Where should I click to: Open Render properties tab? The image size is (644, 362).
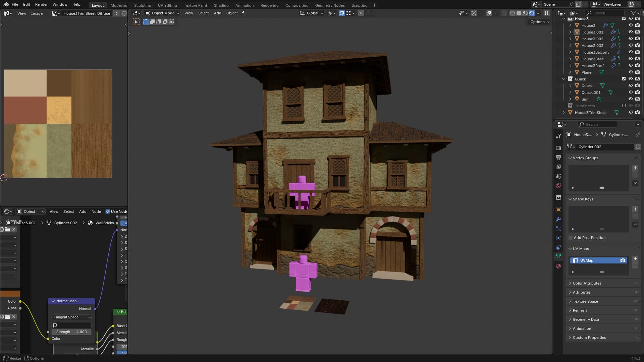(x=558, y=148)
